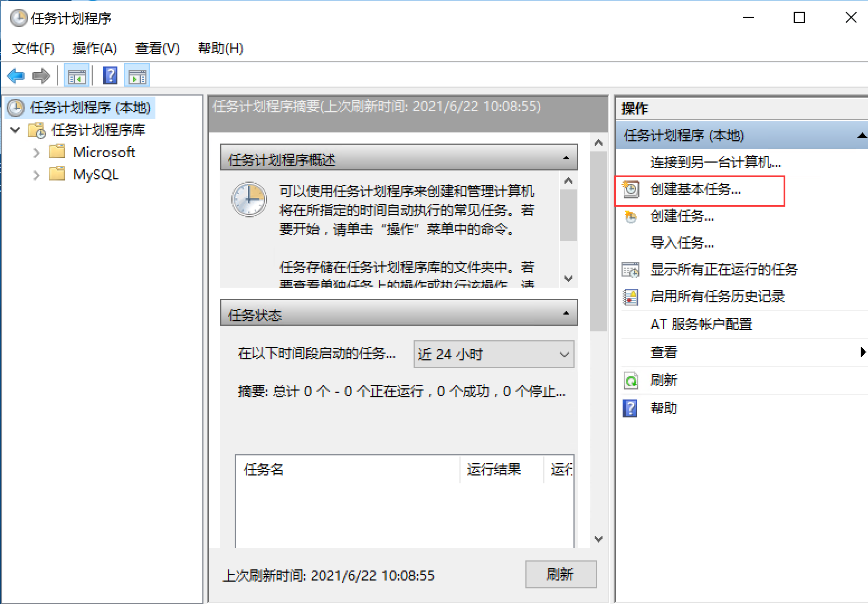This screenshot has height=604, width=868.
Task: Collapse the 任务状态 section
Action: pyautogui.click(x=566, y=313)
